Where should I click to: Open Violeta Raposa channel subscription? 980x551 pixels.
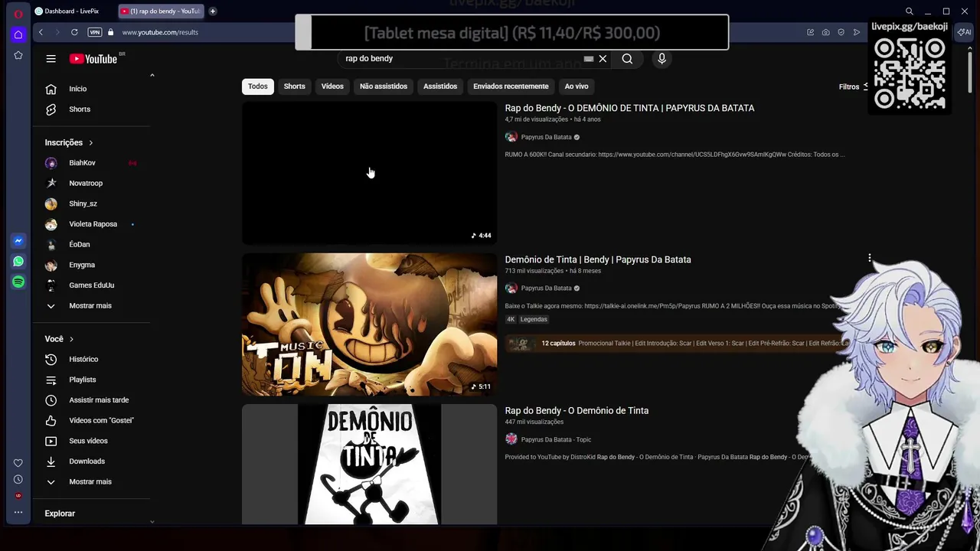(92, 224)
